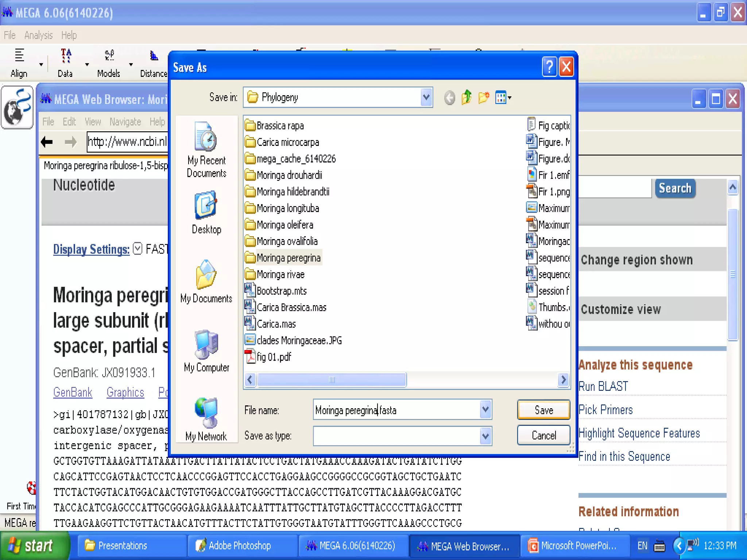This screenshot has height=560, width=747.
Task: Click the Save button
Action: [x=543, y=410]
